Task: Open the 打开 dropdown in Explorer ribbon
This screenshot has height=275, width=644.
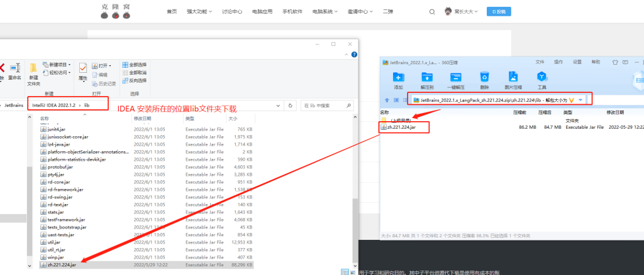Action: tap(101, 65)
